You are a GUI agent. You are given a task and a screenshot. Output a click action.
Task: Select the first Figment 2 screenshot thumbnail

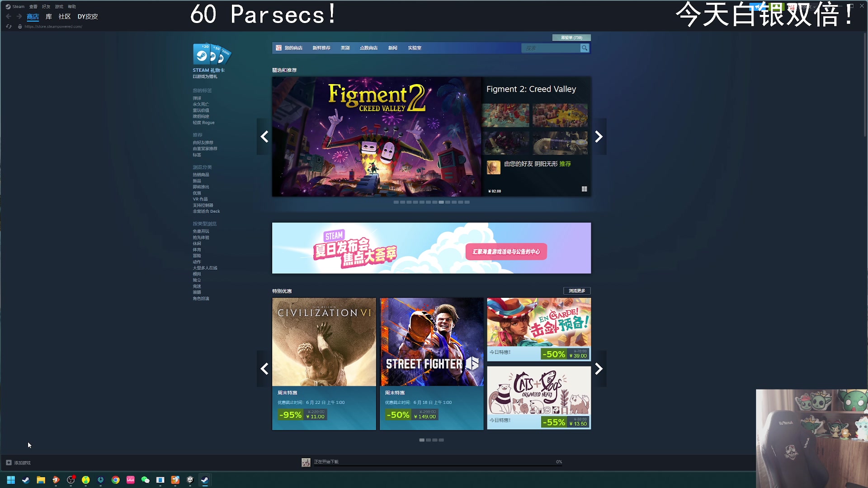[x=505, y=115]
